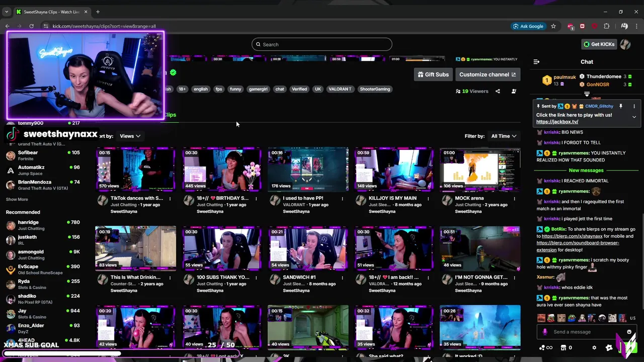
Task: Click the channel points infinity icon
Action: pos(545,347)
